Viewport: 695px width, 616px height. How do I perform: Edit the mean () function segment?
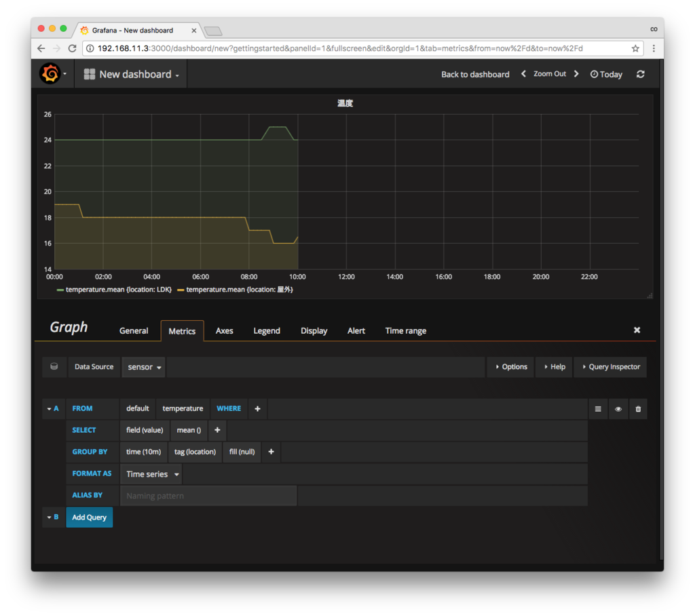coord(189,430)
